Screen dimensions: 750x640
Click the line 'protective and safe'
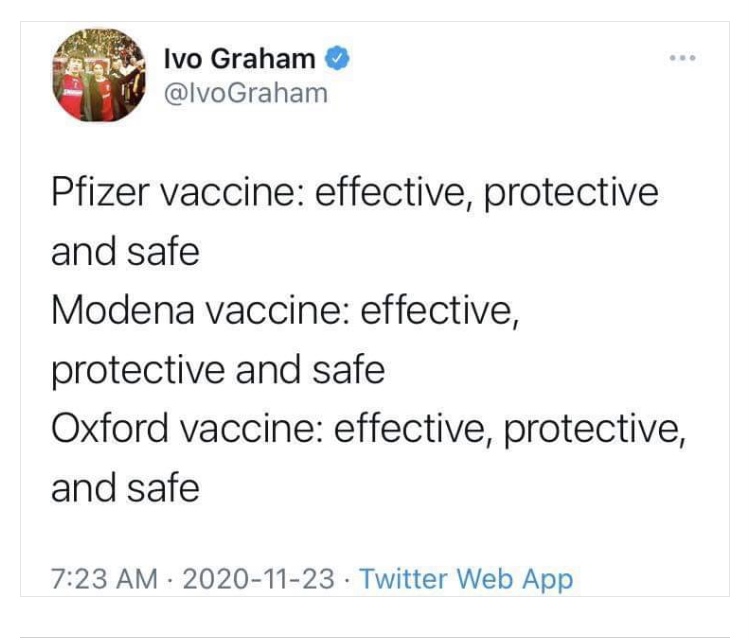coord(218,371)
